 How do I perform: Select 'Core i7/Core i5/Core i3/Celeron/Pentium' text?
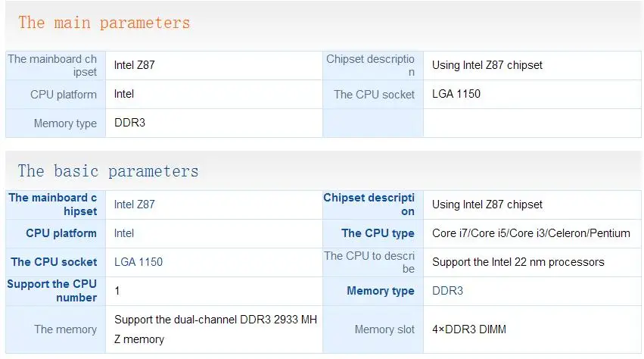[531, 233]
